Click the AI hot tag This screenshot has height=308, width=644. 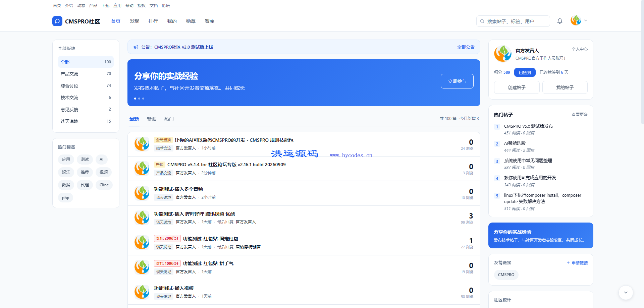click(x=102, y=160)
